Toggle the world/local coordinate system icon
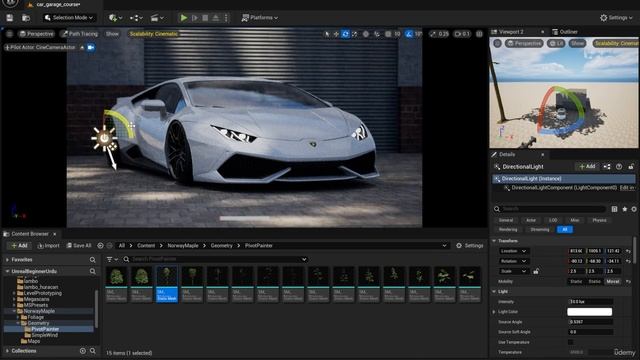Image resolution: width=640 pixels, height=360 pixels. [366, 34]
